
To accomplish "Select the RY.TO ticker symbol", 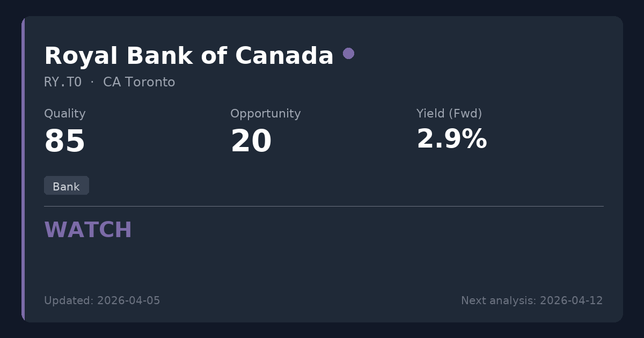I will pyautogui.click(x=63, y=82).
